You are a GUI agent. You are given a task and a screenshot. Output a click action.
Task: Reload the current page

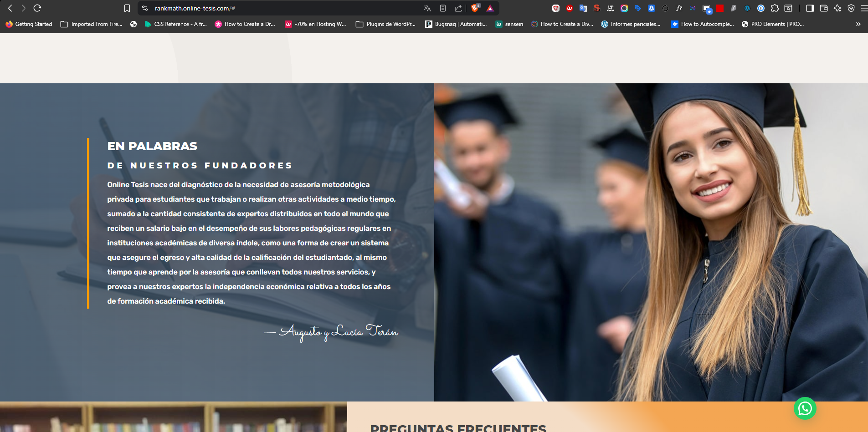[x=37, y=8]
